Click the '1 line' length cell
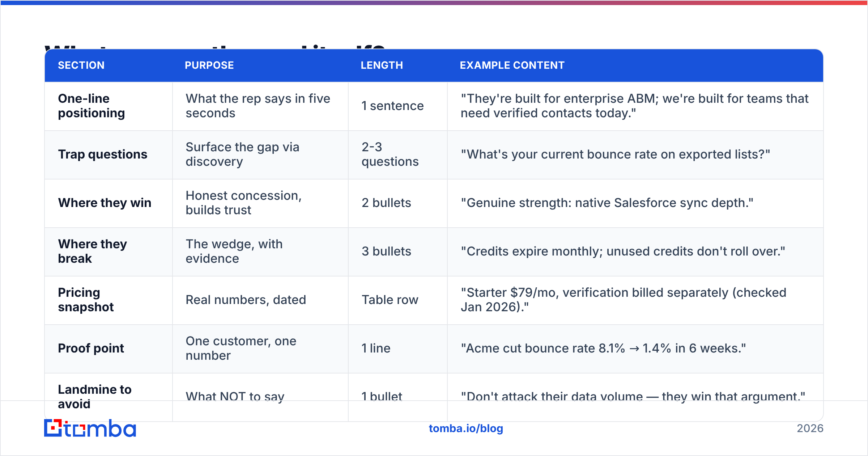The height and width of the screenshot is (456, 868). 398,349
